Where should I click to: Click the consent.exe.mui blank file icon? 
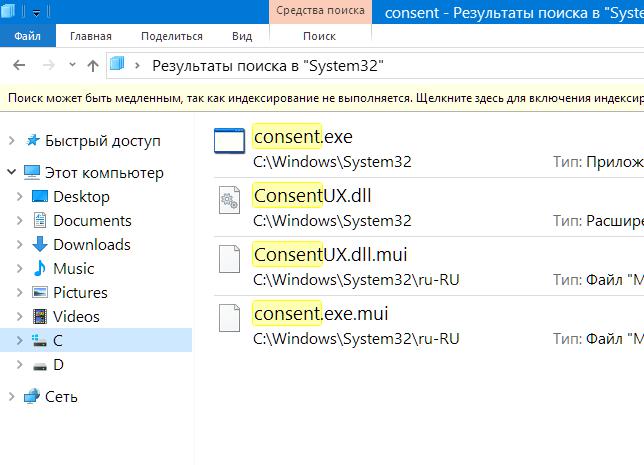(x=229, y=318)
